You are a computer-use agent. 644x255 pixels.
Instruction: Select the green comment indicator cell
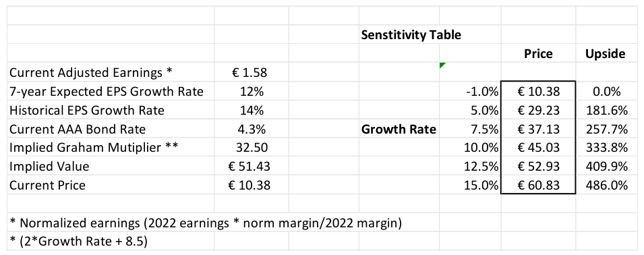point(470,73)
